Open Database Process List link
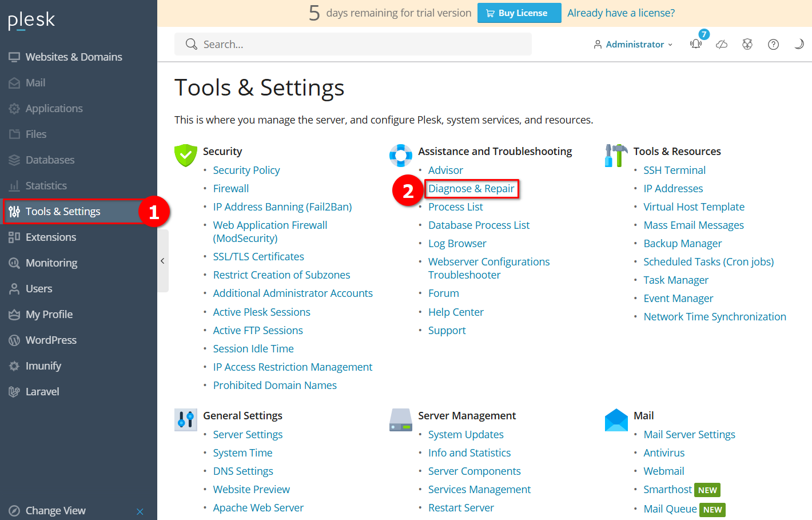The width and height of the screenshot is (812, 520). click(x=479, y=225)
